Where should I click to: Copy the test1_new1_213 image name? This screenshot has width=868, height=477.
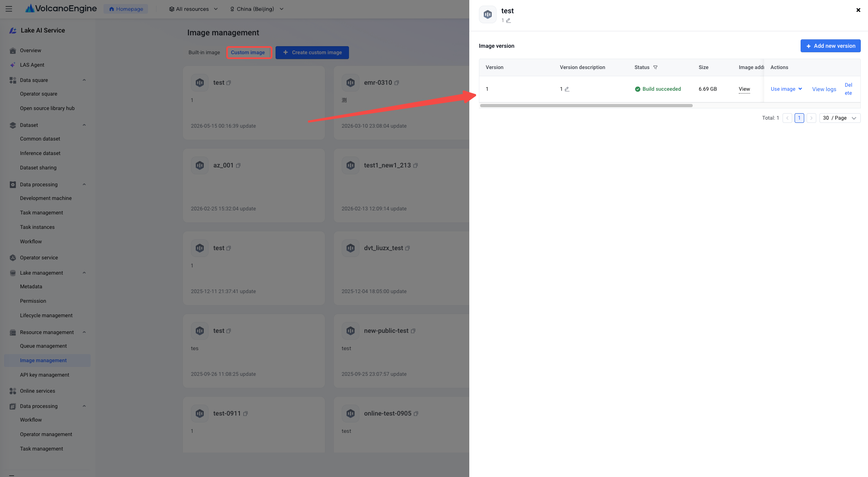[416, 165]
